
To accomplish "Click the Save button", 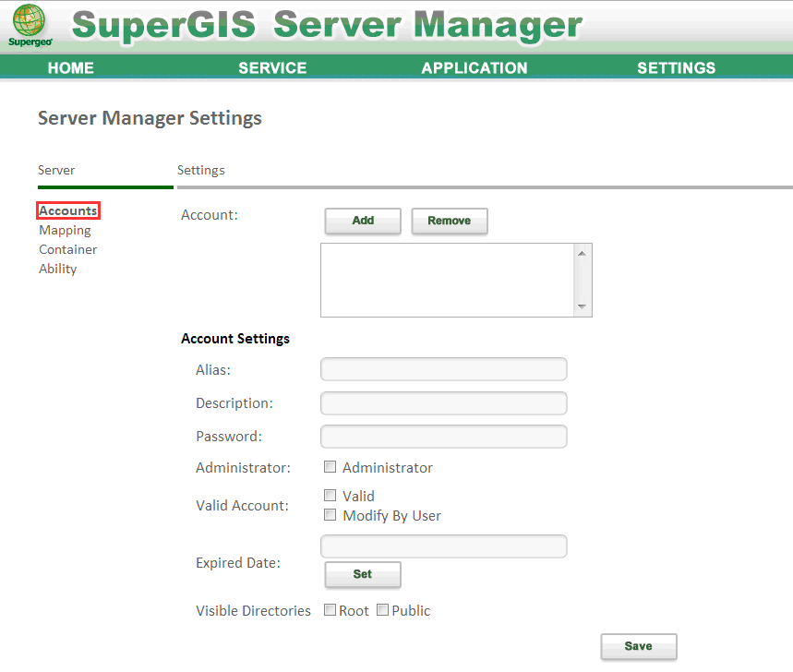I will point(638,646).
